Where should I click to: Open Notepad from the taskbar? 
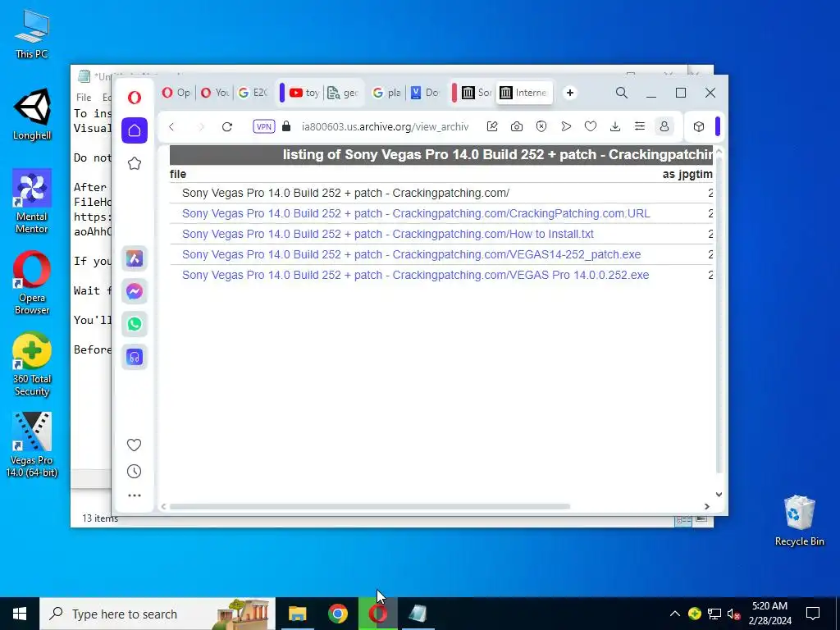pos(418,614)
